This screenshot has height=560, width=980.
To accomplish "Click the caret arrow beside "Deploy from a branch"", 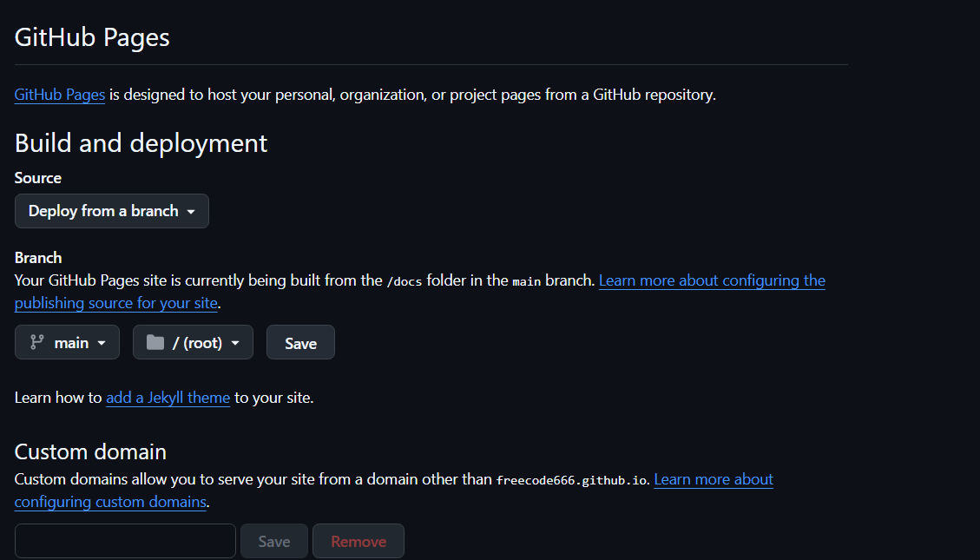I will pos(191,211).
